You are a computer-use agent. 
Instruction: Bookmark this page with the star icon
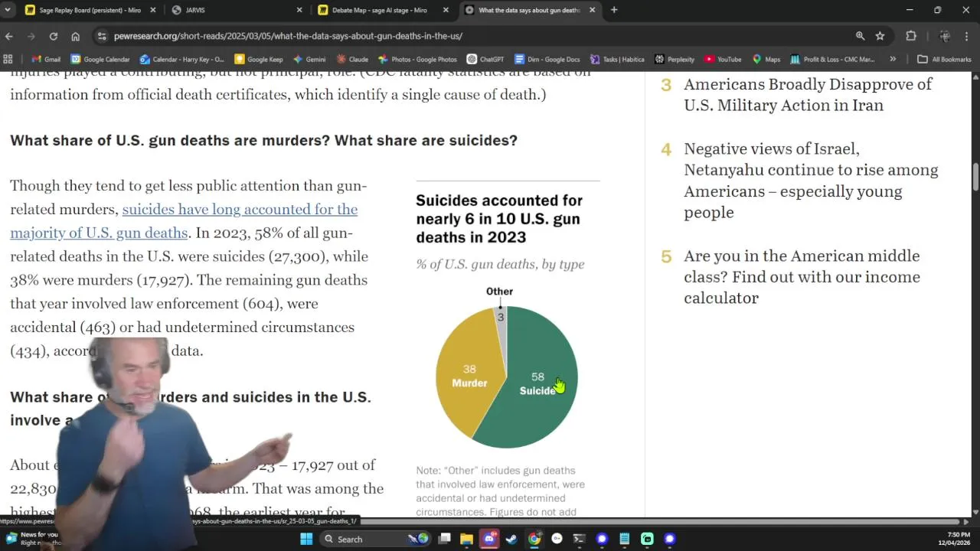(x=880, y=36)
